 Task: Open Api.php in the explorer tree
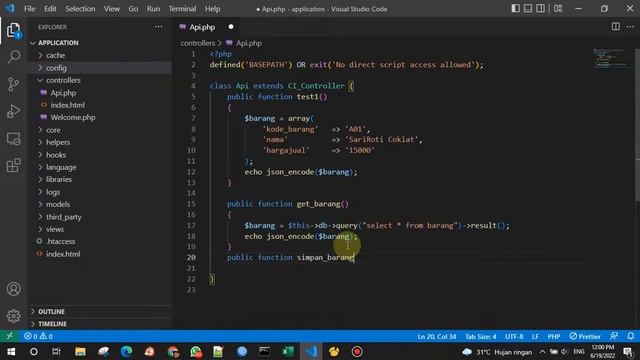100,93
